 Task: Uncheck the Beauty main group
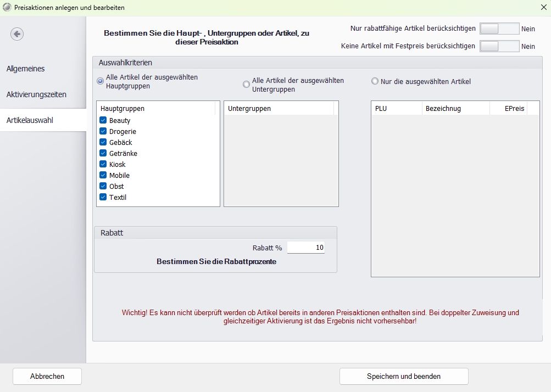click(x=103, y=120)
